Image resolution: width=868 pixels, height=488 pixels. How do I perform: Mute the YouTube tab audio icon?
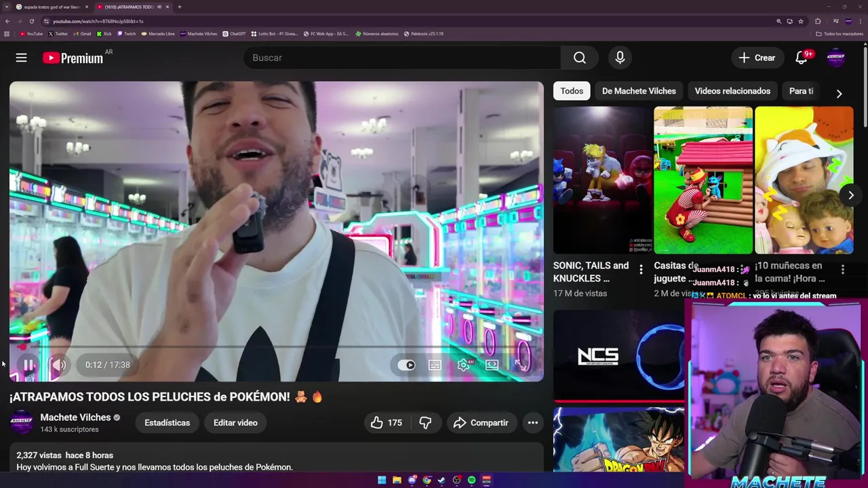(160, 7)
